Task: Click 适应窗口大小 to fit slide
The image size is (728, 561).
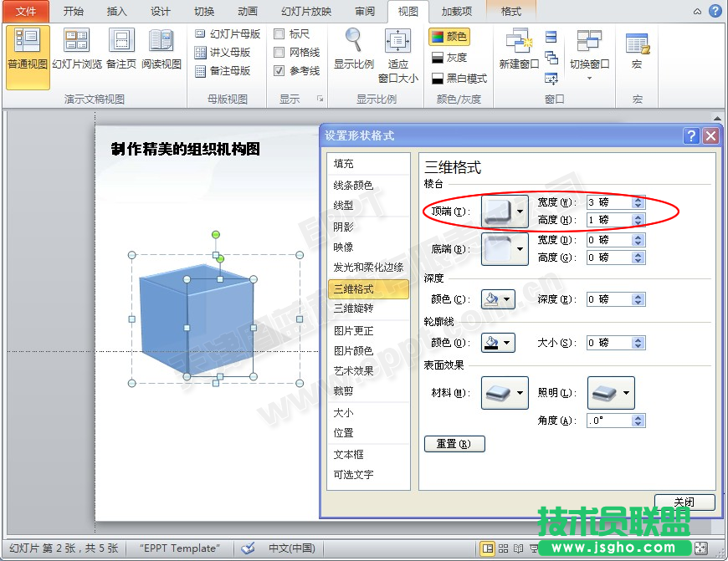Action: [x=397, y=50]
